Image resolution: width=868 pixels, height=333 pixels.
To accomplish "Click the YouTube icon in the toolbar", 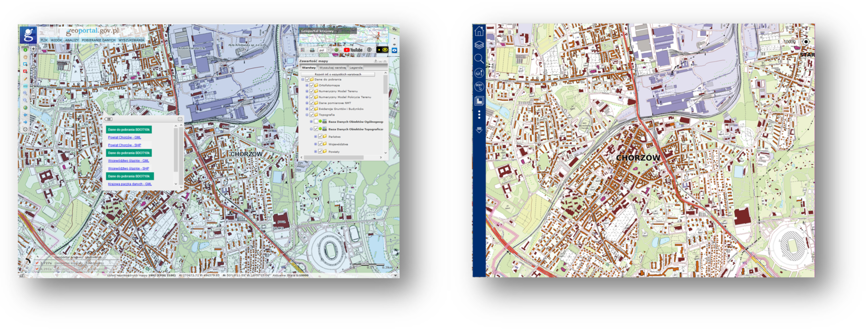I will click(353, 50).
